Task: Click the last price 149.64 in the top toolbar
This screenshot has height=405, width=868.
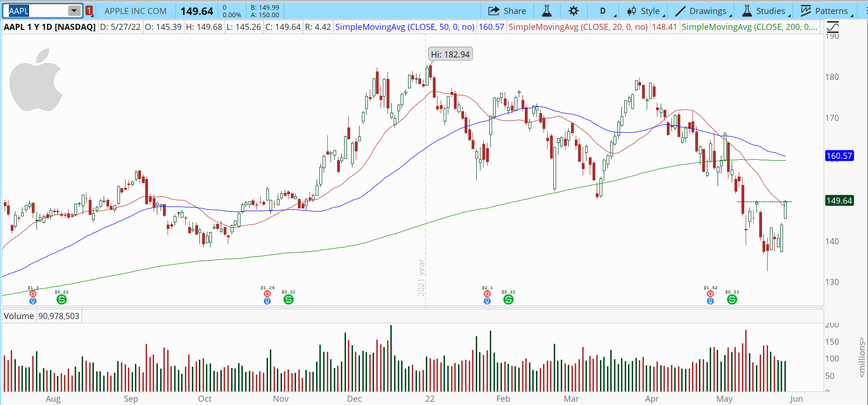Action: [x=197, y=11]
